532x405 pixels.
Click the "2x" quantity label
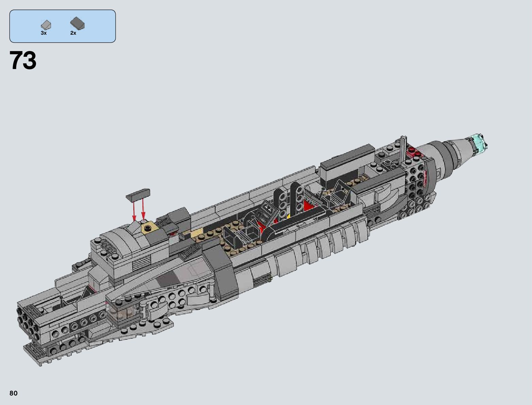[x=73, y=33]
